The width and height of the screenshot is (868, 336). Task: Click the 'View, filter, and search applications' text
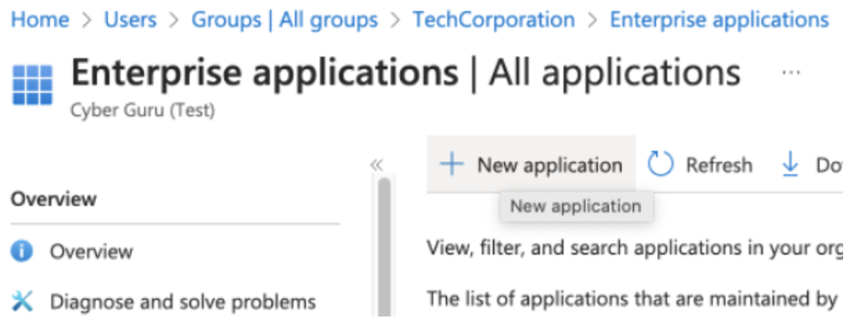coord(634,248)
